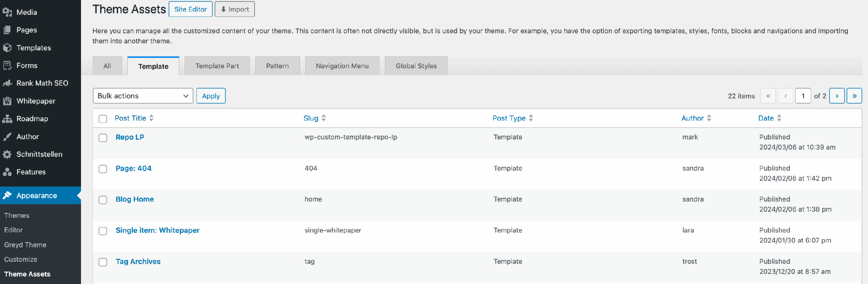This screenshot has height=284, width=868.
Task: Open Greyd Theme submenu item
Action: pos(25,245)
